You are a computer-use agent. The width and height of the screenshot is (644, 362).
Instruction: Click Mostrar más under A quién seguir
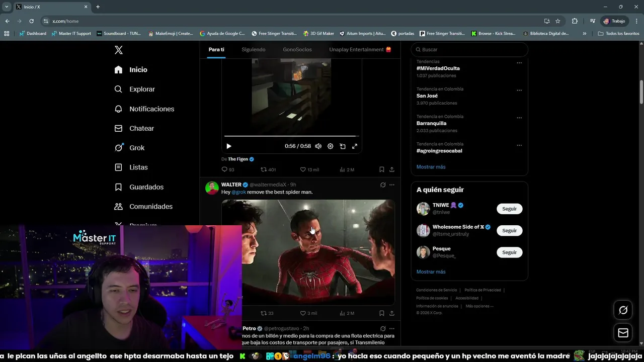tap(431, 272)
